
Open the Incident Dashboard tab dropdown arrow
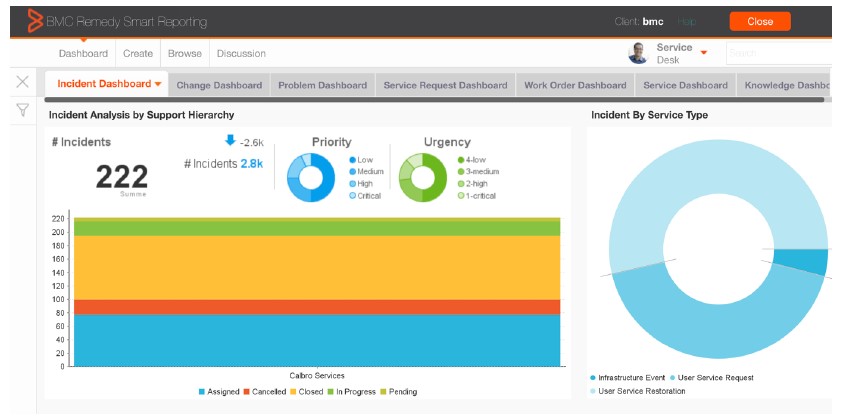(x=157, y=85)
